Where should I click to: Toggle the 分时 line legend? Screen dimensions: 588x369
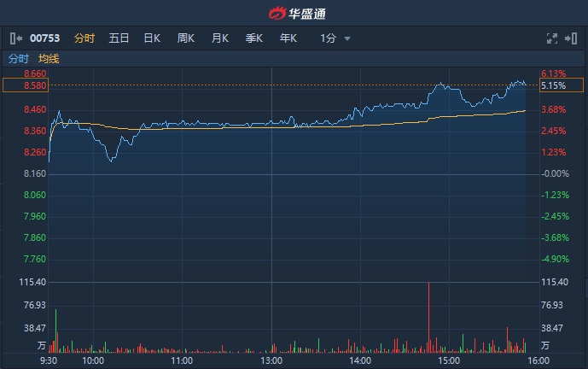tap(19, 59)
